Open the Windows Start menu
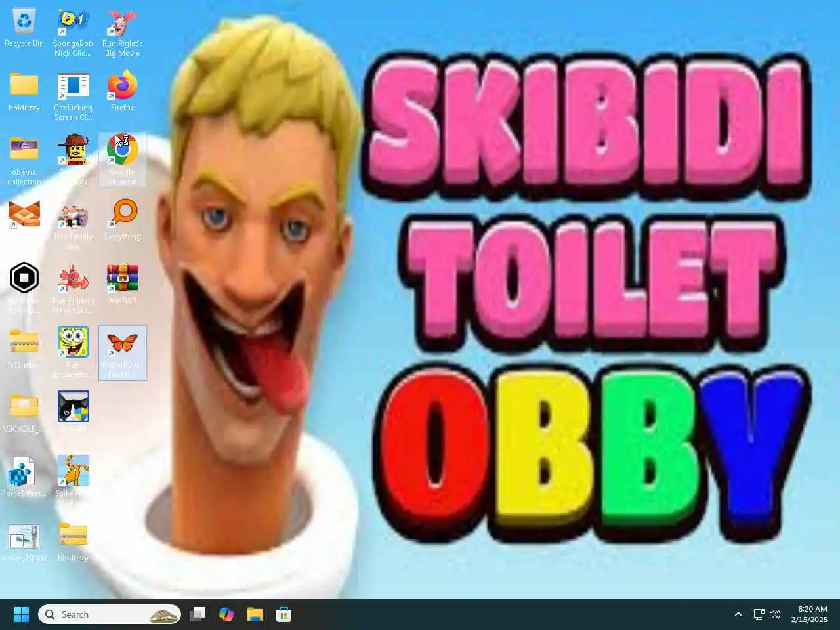Screen dimensions: 840x630 [x=21, y=614]
